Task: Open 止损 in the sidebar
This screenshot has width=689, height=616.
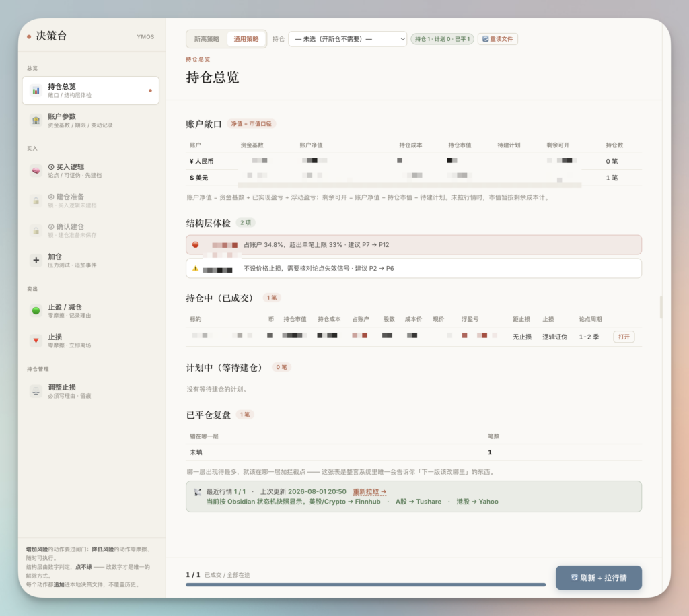Action: [x=91, y=341]
